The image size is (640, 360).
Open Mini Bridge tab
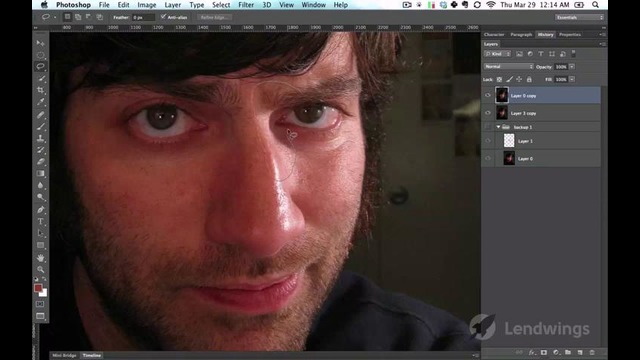64,356
